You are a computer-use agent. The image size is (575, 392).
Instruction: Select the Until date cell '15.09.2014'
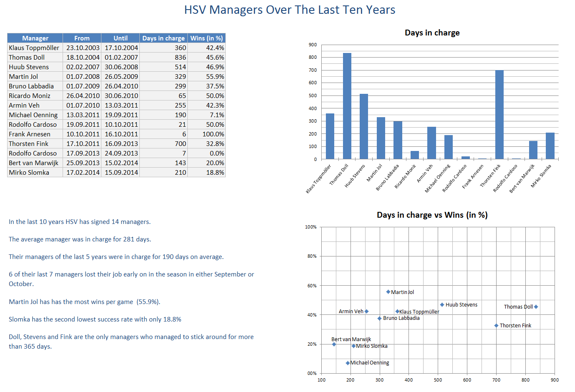[x=121, y=172]
